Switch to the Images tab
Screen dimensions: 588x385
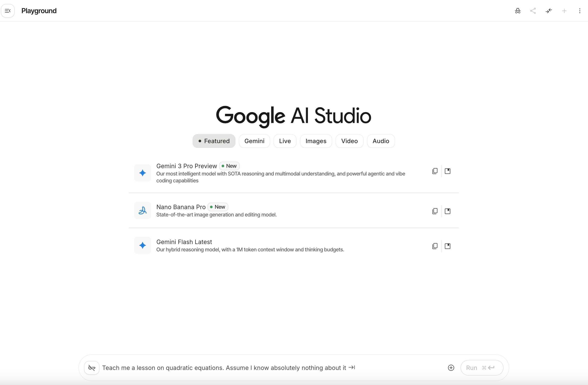(316, 141)
